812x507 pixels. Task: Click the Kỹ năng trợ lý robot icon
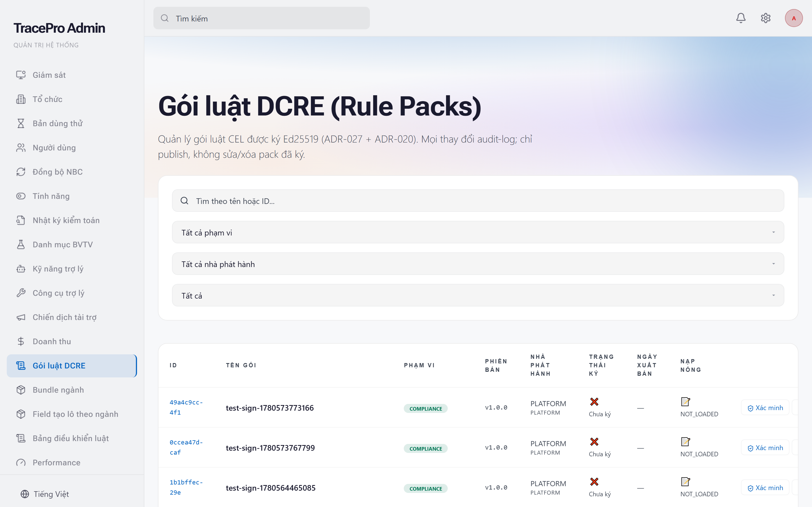[x=21, y=269]
